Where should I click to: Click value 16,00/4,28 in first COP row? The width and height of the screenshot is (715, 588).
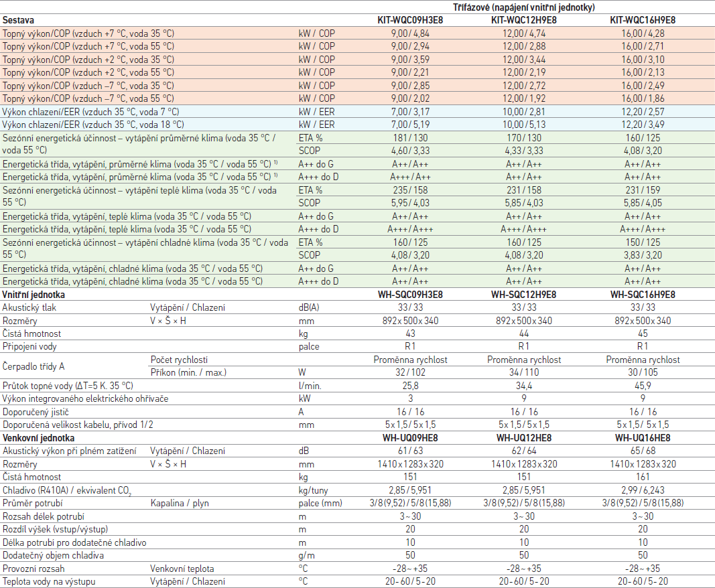tap(643, 33)
